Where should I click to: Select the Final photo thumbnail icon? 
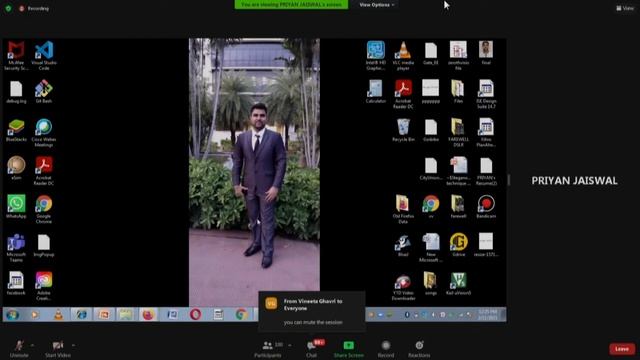486,53
